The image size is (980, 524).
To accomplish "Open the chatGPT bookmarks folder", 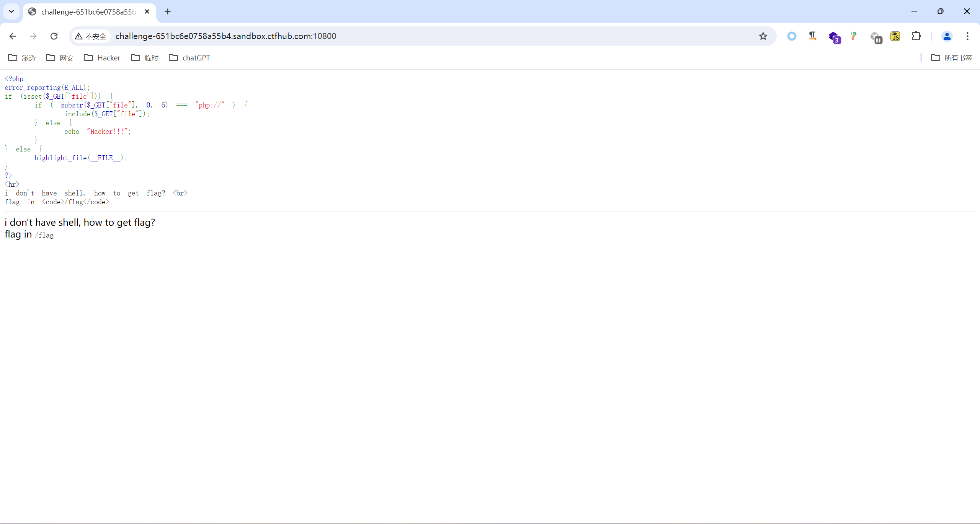I will tap(189, 58).
